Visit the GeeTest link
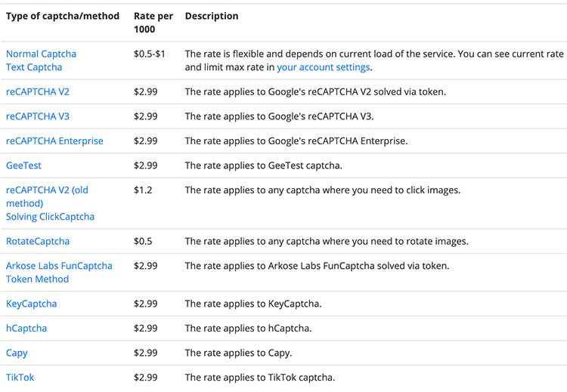The height and width of the screenshot is (392, 567). pyautogui.click(x=23, y=165)
